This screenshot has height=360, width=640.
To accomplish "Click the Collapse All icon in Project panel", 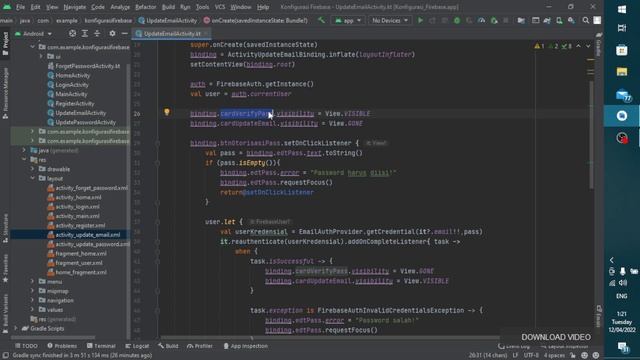I will click(x=97, y=33).
